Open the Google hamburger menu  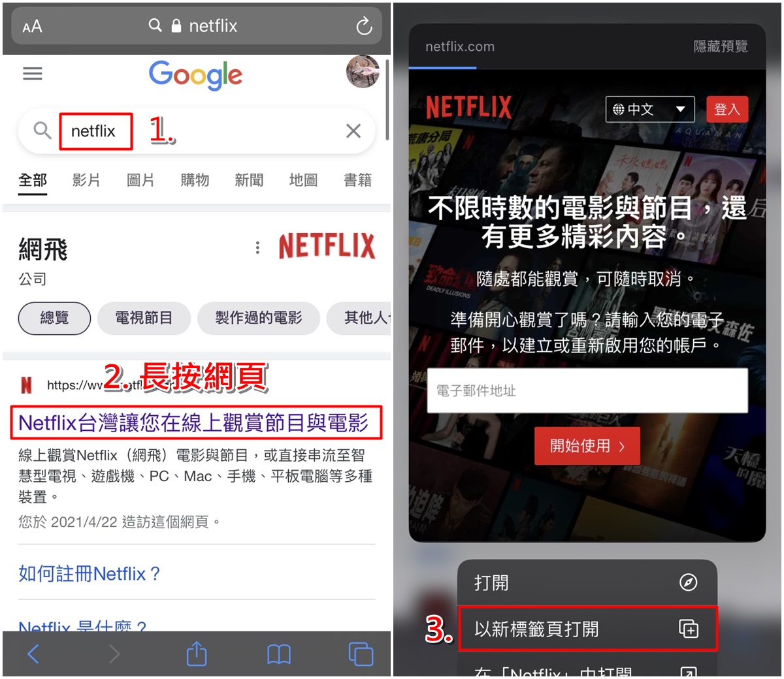pos(33,74)
